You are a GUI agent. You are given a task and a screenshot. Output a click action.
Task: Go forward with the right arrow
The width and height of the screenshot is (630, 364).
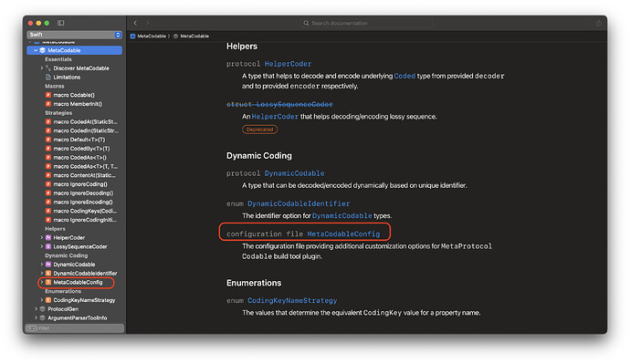pos(147,23)
